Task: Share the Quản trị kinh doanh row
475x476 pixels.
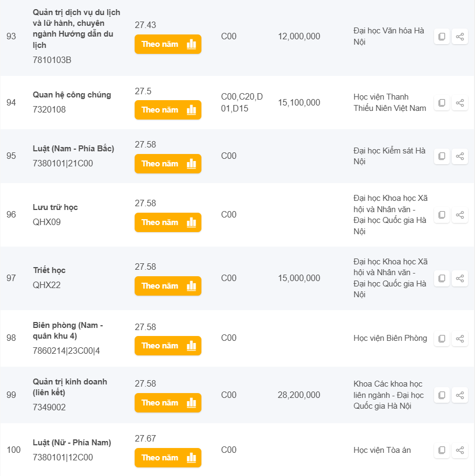Action: pyautogui.click(x=460, y=395)
